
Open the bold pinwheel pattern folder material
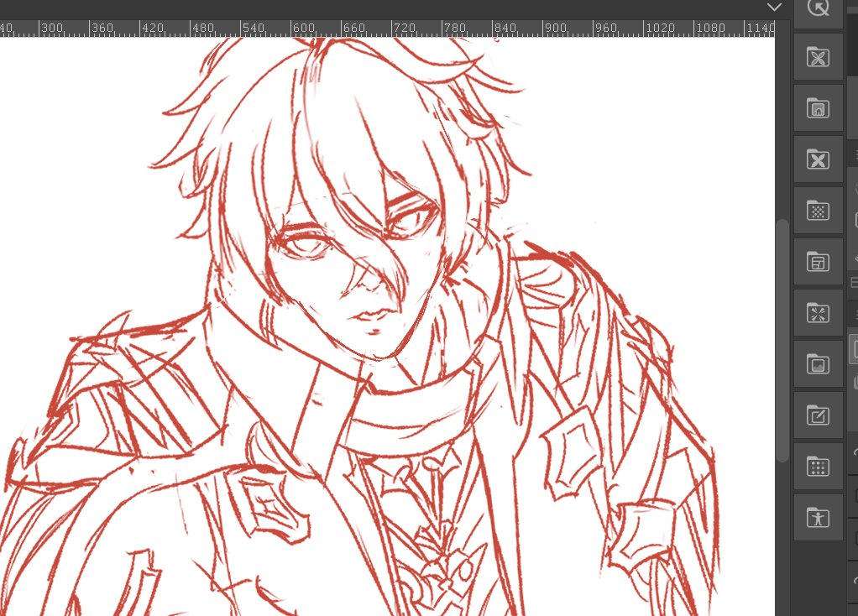[x=818, y=159]
